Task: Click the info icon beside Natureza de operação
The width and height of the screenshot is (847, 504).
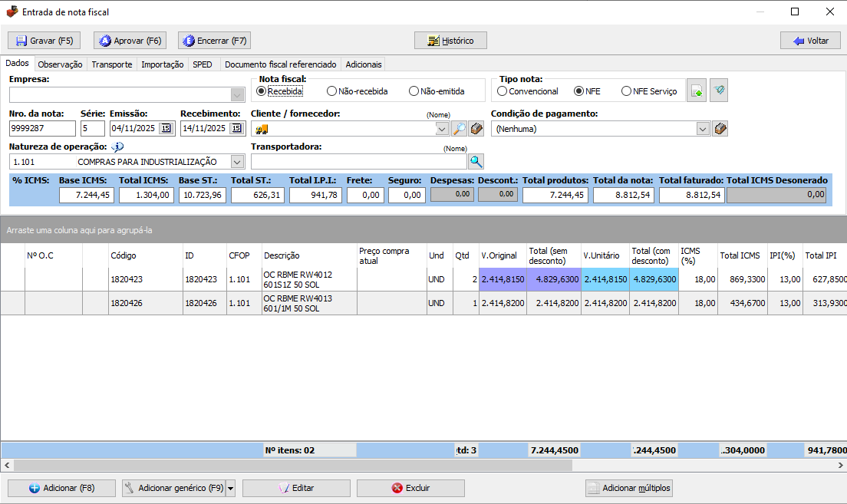Action: click(x=117, y=147)
